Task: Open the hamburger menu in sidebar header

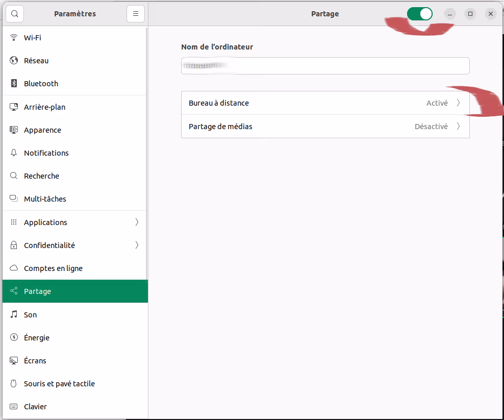Action: pyautogui.click(x=136, y=14)
